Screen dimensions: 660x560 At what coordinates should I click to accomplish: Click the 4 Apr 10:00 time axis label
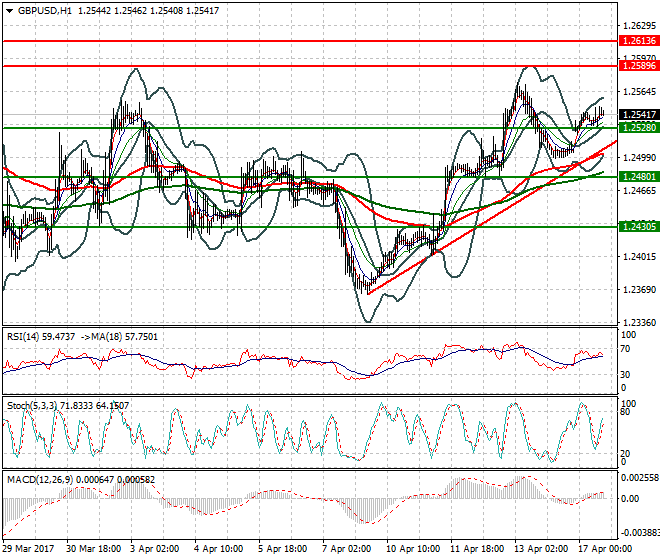[218, 549]
